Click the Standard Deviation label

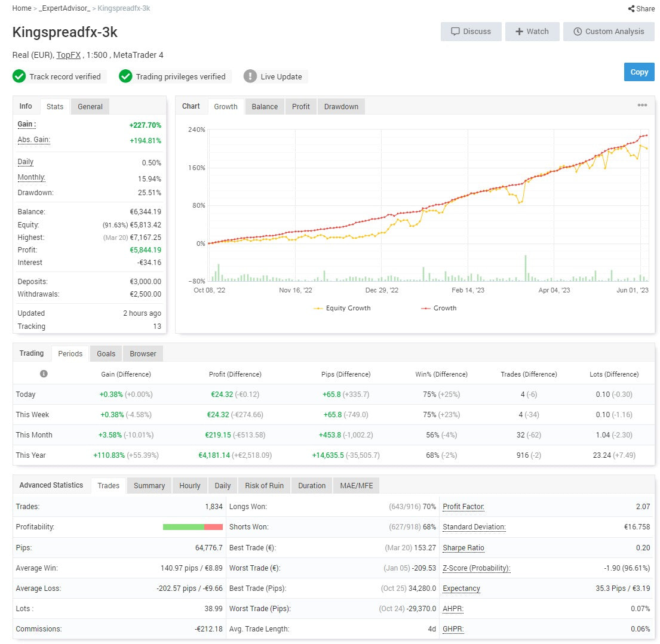tap(474, 526)
